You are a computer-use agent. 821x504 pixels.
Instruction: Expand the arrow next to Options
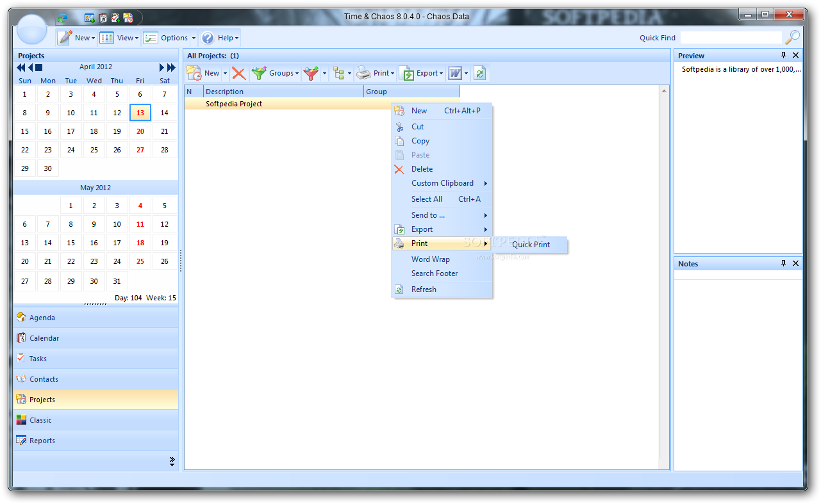194,38
